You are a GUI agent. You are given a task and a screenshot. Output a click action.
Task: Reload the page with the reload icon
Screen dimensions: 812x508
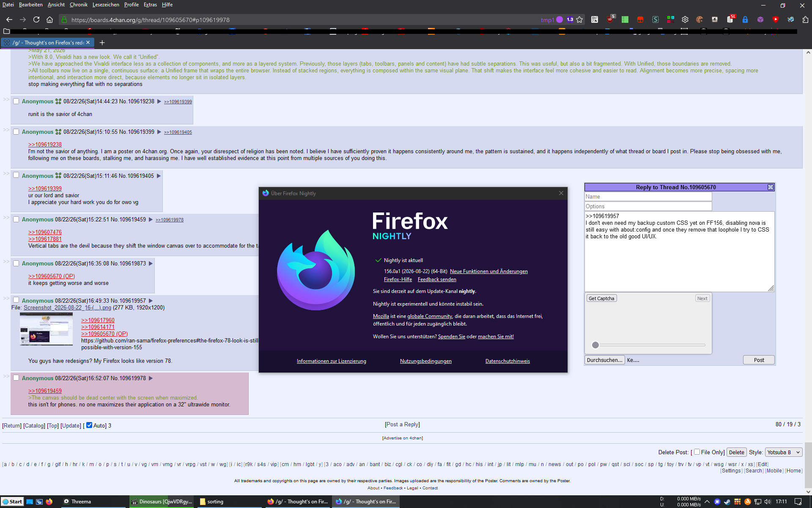pos(36,19)
